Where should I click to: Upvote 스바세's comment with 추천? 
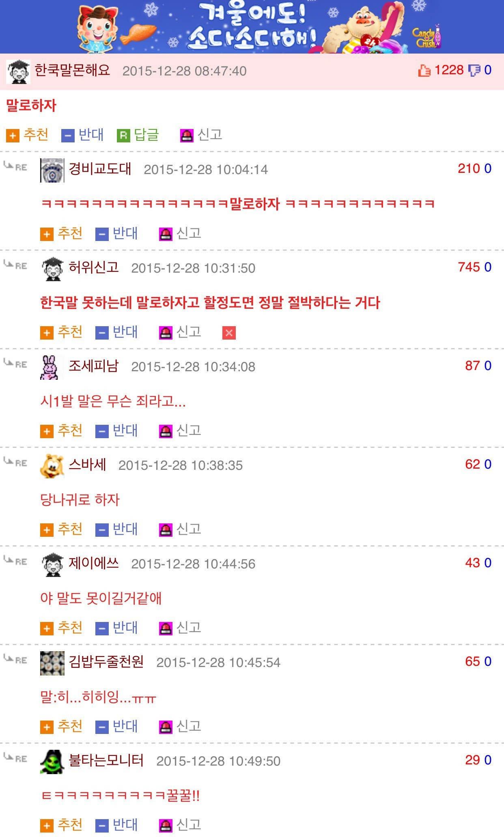61,529
